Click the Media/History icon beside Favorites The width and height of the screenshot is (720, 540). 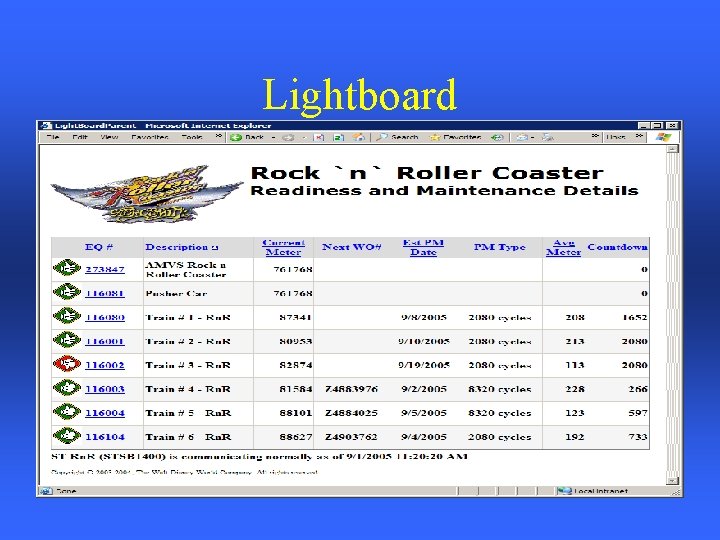(x=497, y=137)
